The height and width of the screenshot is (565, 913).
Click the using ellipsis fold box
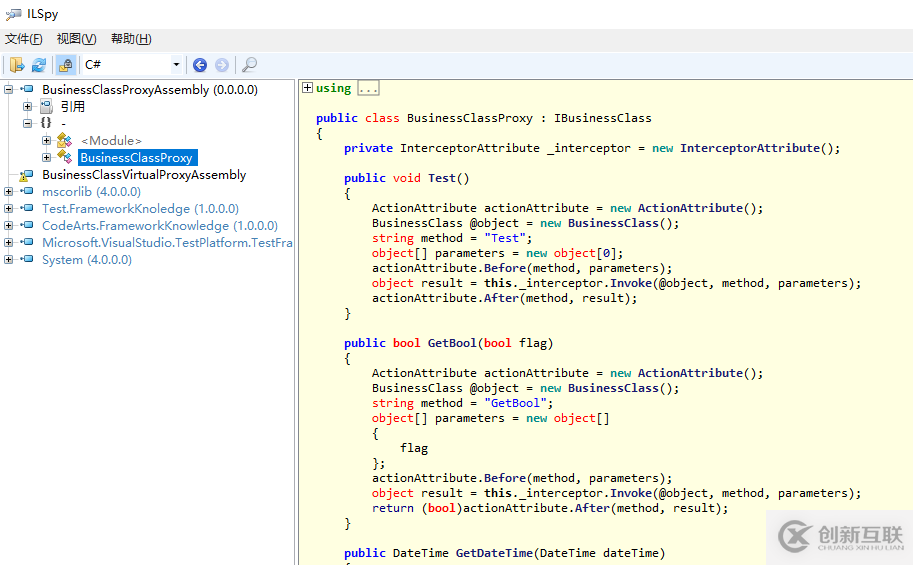click(x=368, y=89)
